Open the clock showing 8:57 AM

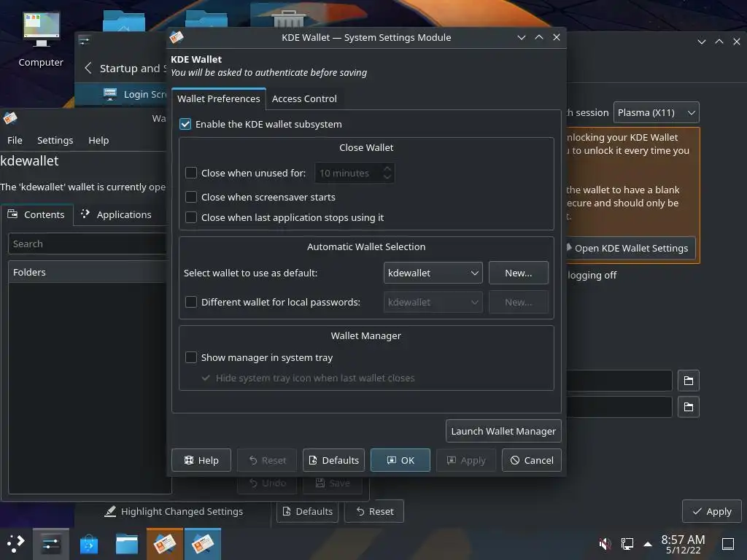pos(683,544)
